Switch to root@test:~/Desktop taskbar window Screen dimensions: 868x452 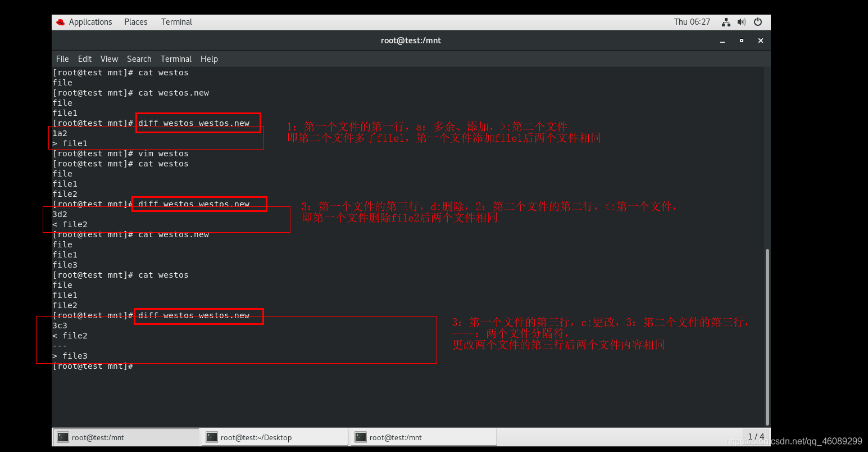[275, 437]
